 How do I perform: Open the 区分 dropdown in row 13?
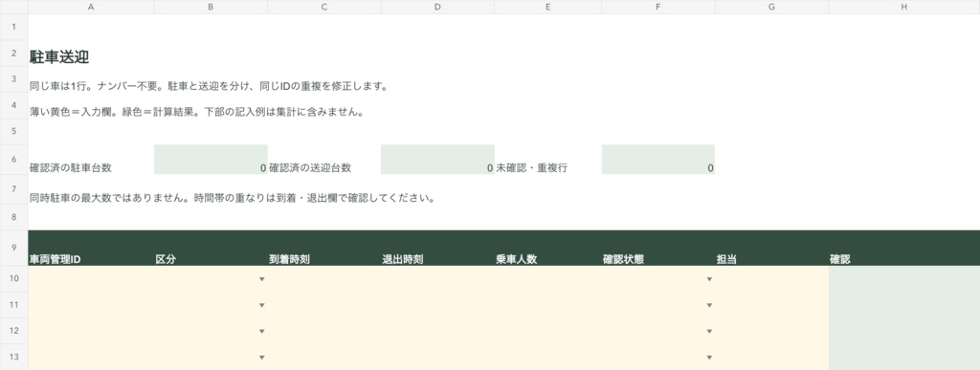click(x=262, y=358)
